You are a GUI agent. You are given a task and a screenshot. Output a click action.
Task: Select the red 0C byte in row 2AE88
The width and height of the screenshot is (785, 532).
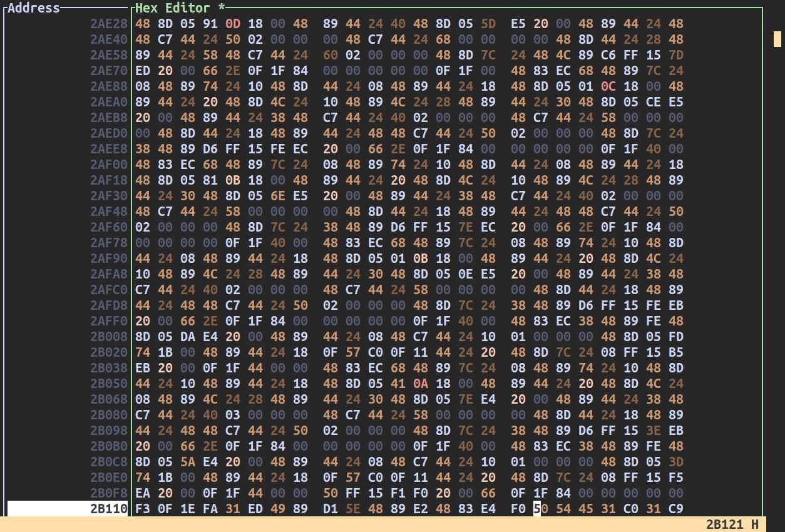click(608, 86)
